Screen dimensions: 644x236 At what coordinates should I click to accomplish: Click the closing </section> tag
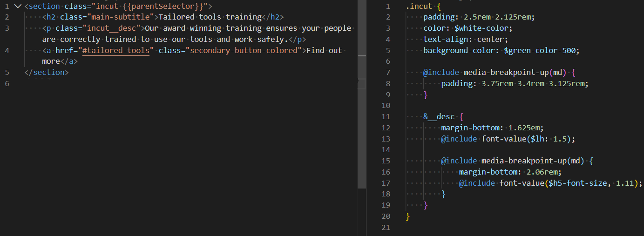[46, 72]
